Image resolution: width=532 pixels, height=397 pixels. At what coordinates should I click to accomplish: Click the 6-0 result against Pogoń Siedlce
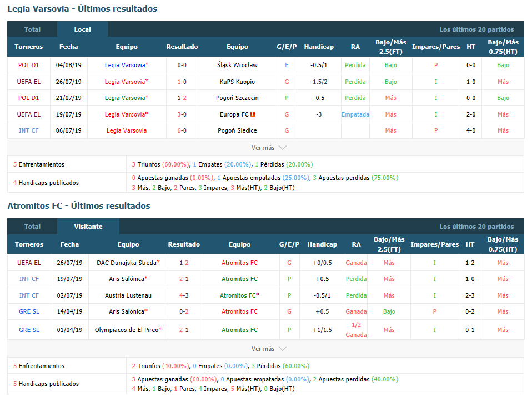point(182,130)
